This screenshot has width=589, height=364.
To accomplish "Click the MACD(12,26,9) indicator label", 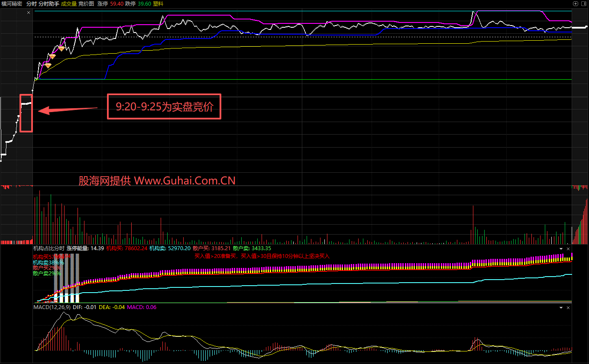I will (x=52, y=307).
